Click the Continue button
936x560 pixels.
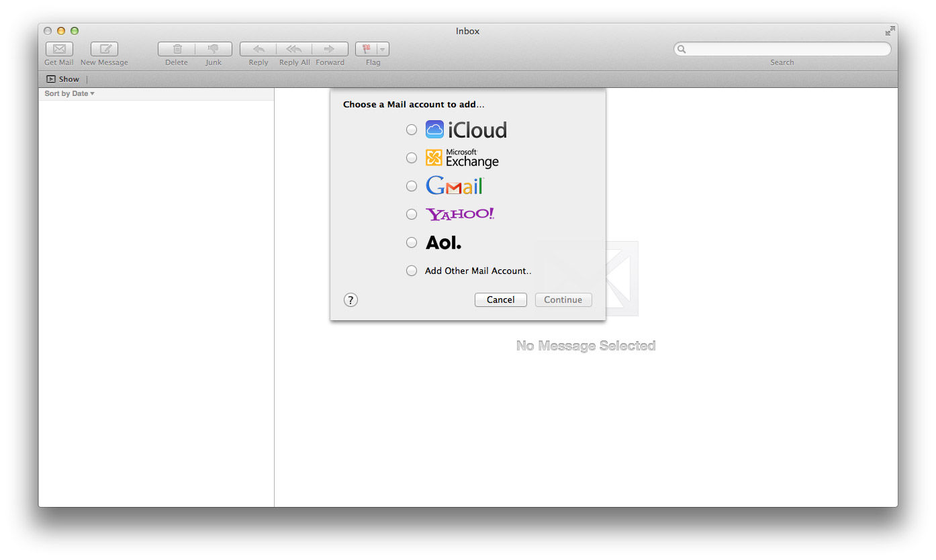coord(563,299)
